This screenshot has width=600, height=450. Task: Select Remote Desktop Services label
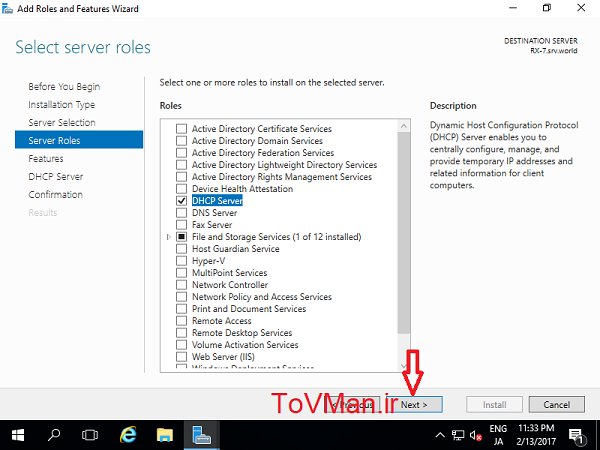242,333
